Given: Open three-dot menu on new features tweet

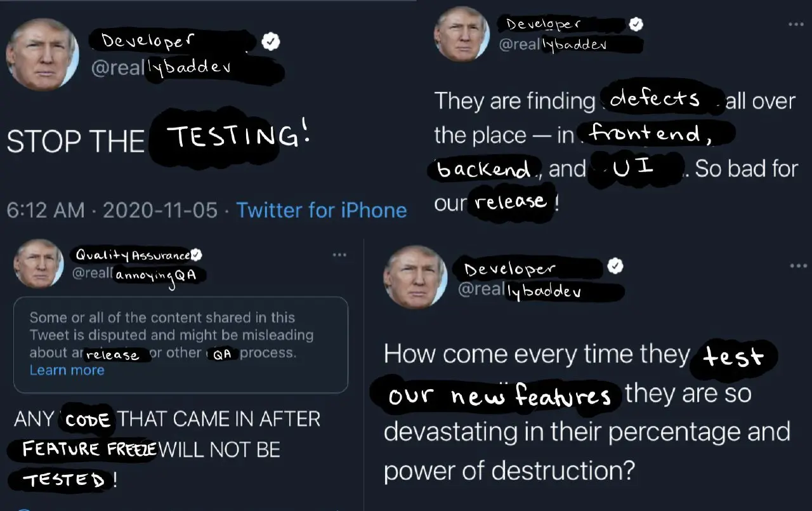Looking at the screenshot, I should tap(798, 266).
